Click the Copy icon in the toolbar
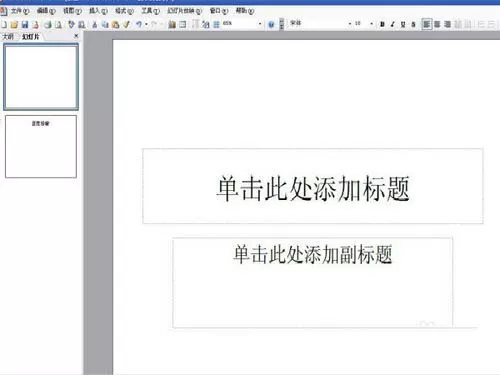This screenshot has width=500, height=375. [x=105, y=24]
